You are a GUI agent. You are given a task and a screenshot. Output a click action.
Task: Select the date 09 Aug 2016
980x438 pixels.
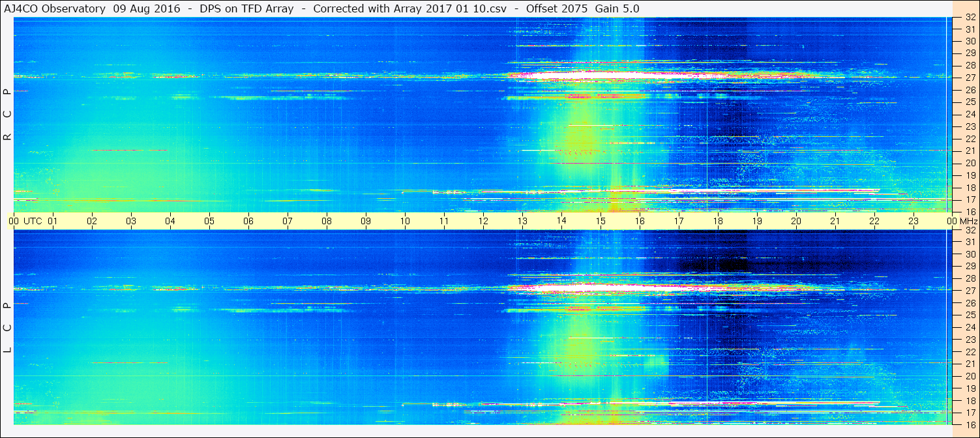147,8
